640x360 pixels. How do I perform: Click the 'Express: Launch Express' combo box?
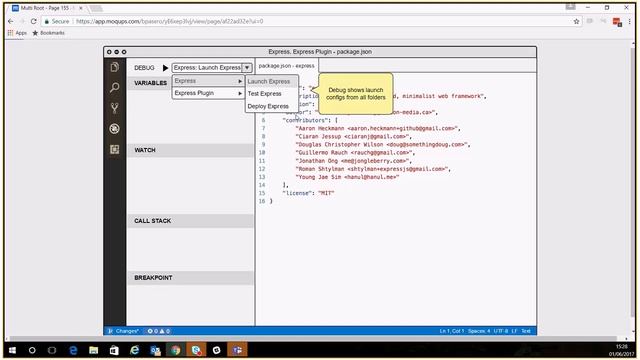pyautogui.click(x=212, y=68)
